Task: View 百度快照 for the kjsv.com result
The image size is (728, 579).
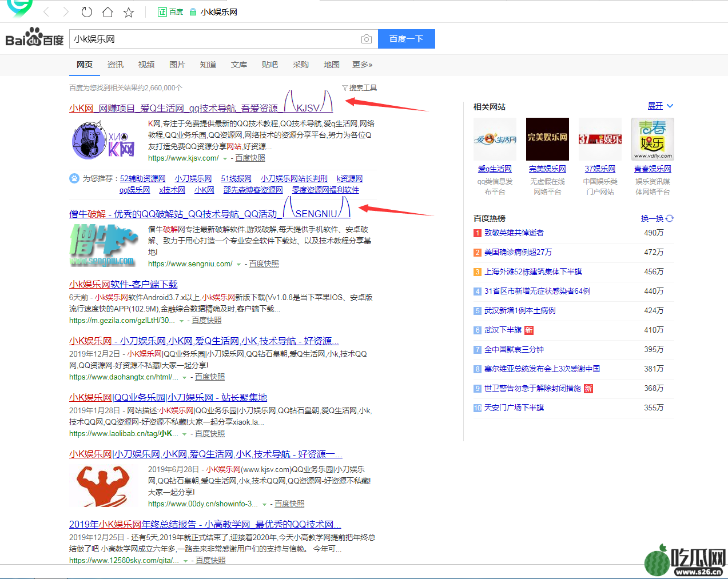Action: [x=250, y=158]
